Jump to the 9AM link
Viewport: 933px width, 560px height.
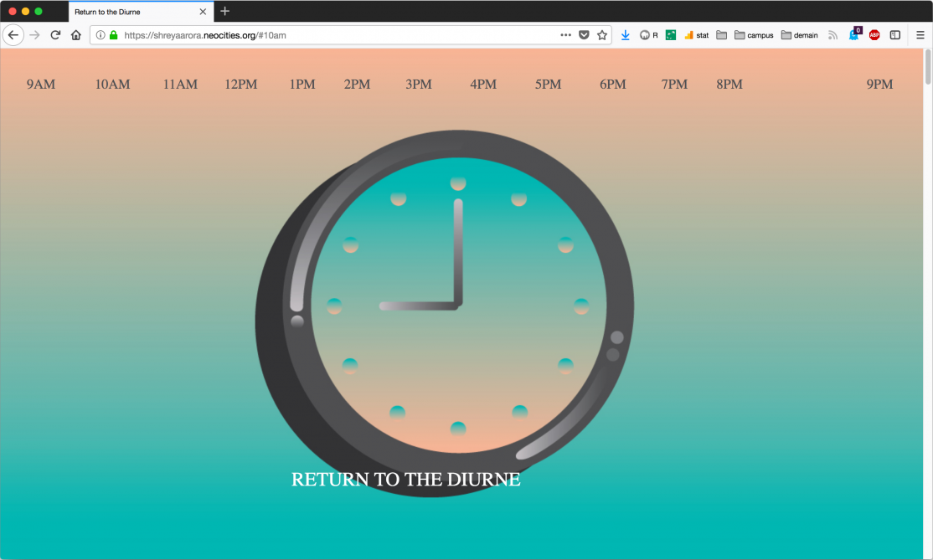tap(40, 85)
